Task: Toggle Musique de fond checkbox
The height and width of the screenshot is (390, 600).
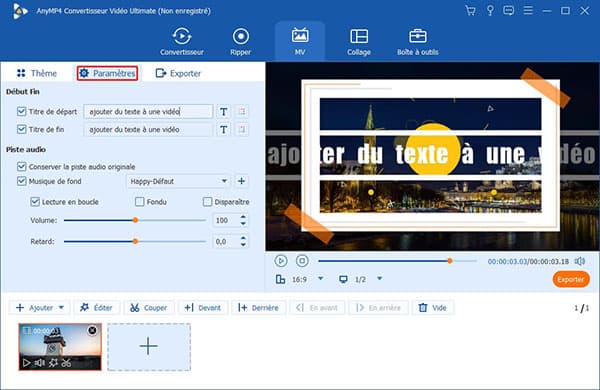Action: [21, 181]
